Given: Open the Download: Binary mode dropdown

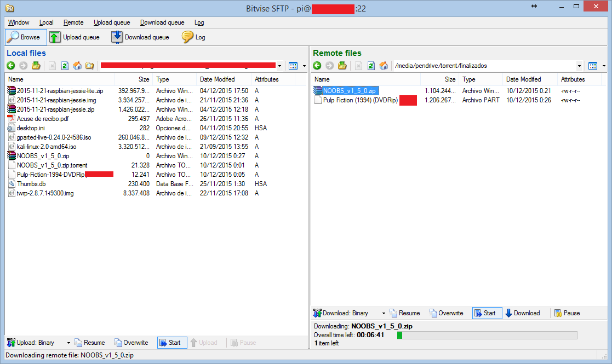Looking at the screenshot, I should [x=384, y=313].
